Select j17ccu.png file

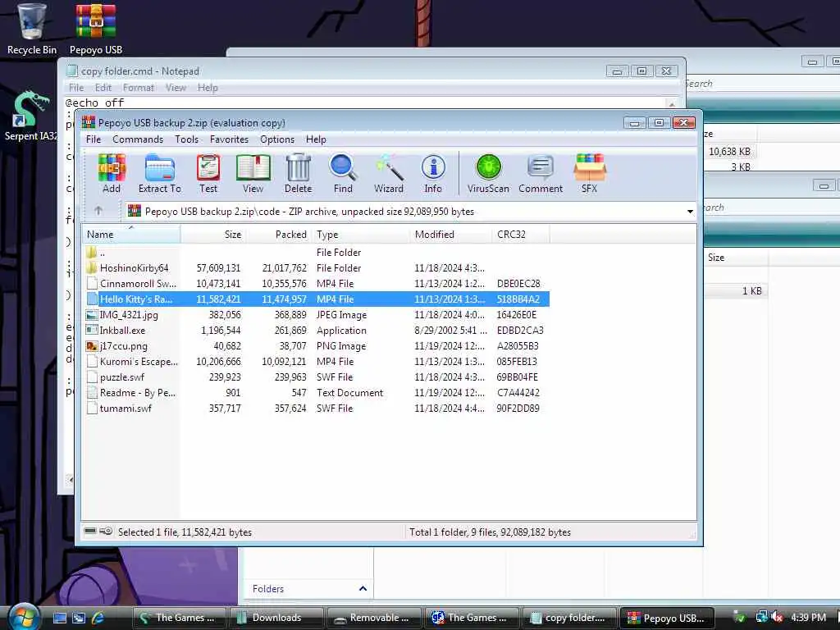(317, 345)
